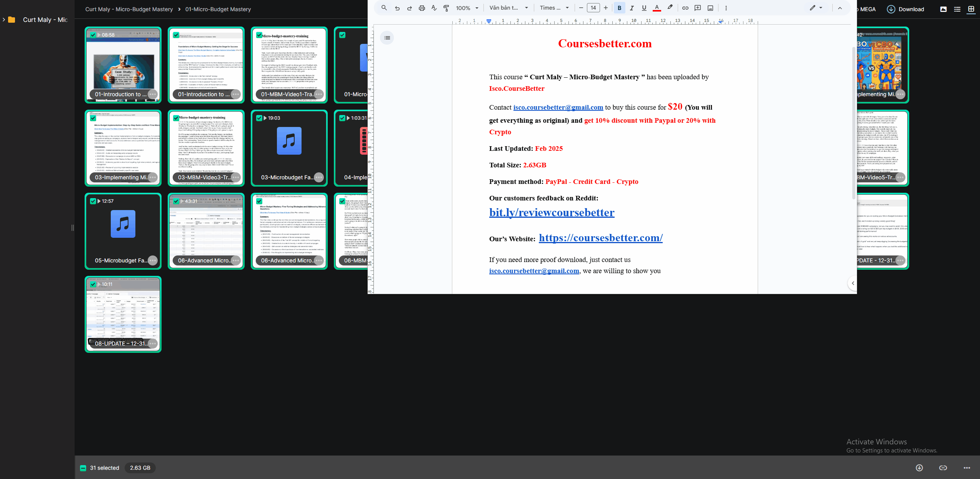Open options for 01-MBM-Video1-Tra... tile

pyautogui.click(x=319, y=94)
